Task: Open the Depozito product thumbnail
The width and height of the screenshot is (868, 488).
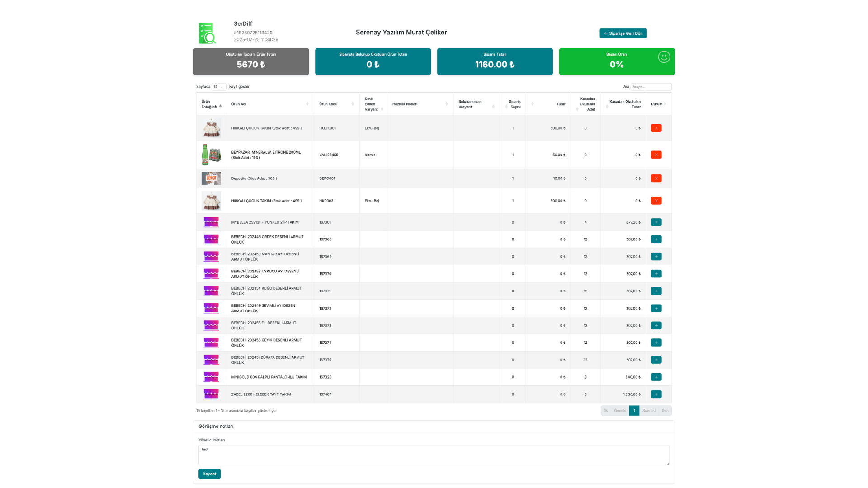Action: [211, 178]
